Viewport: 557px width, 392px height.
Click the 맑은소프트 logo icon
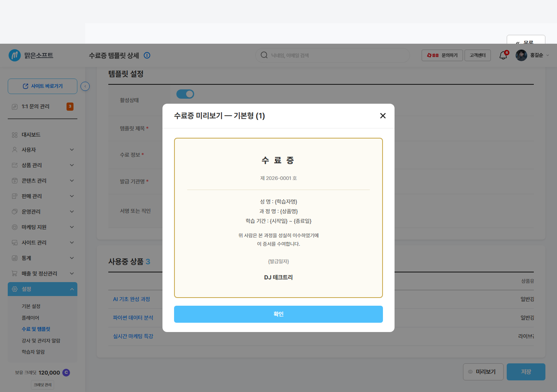coord(15,55)
